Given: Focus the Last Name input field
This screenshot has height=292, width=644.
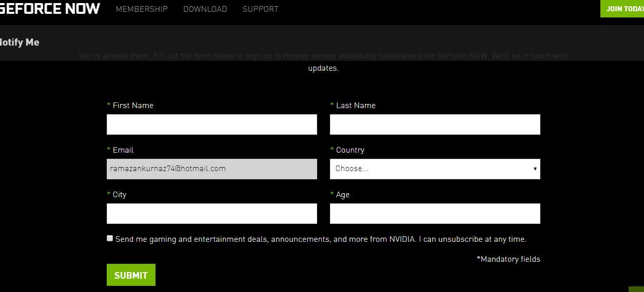Looking at the screenshot, I should tap(435, 124).
